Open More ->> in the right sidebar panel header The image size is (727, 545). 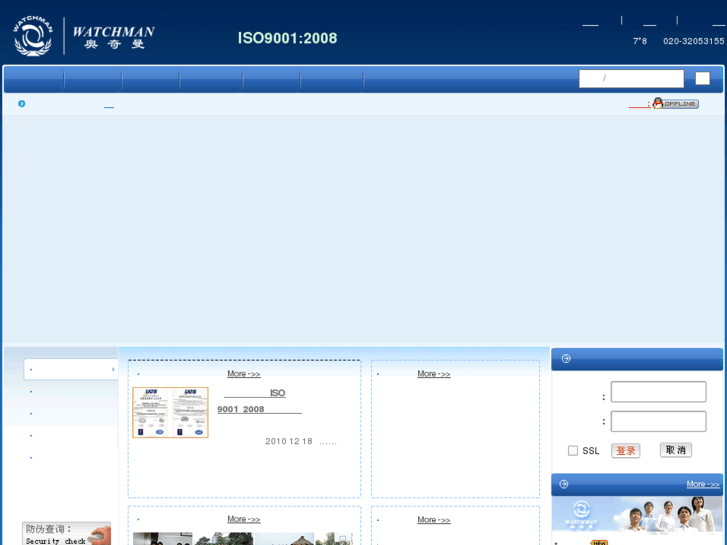pyautogui.click(x=703, y=484)
